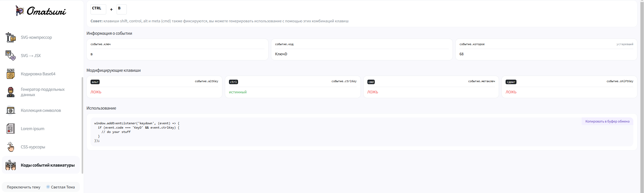Click the Совет hint text
This screenshot has height=193, width=644.
(220, 21)
